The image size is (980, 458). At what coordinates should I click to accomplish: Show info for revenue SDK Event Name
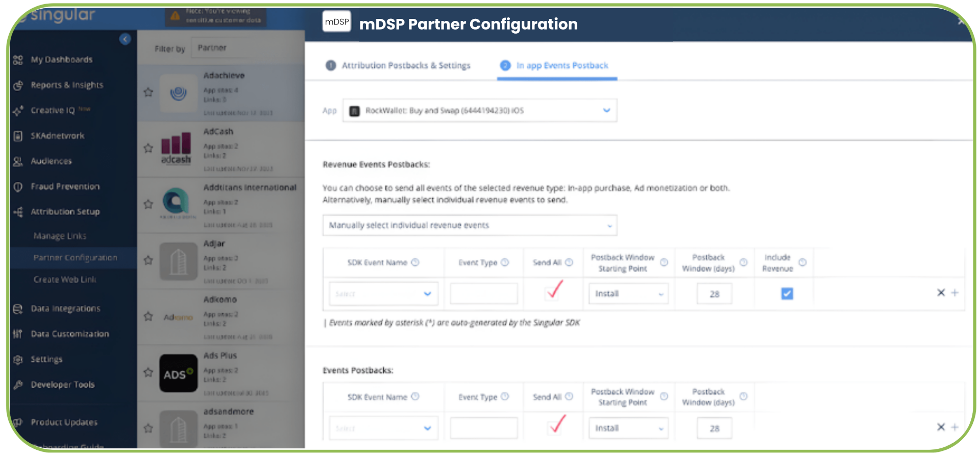pos(415,262)
